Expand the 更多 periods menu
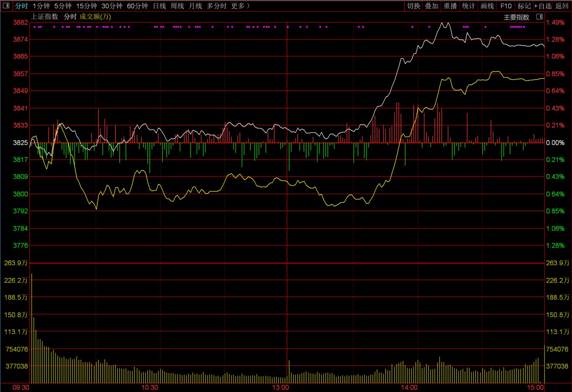Image resolution: width=572 pixels, height=392 pixels. tap(240, 6)
